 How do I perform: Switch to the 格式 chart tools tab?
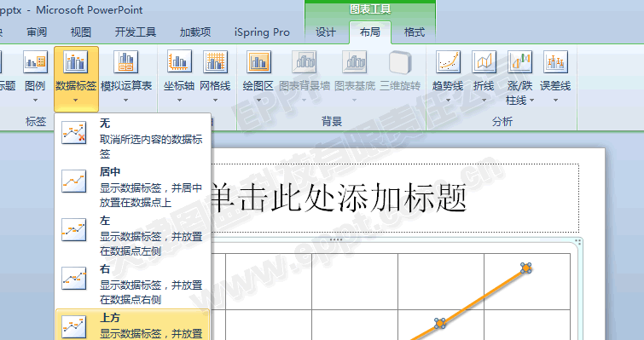(x=414, y=32)
